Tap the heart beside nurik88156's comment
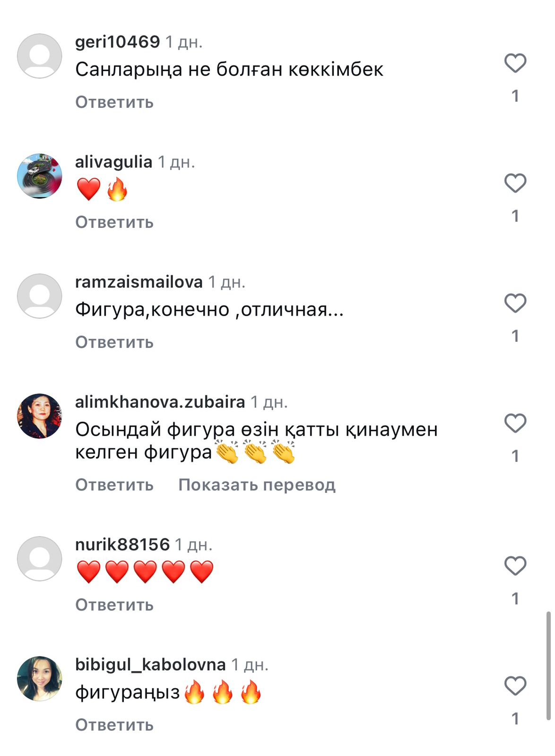 pyautogui.click(x=515, y=566)
